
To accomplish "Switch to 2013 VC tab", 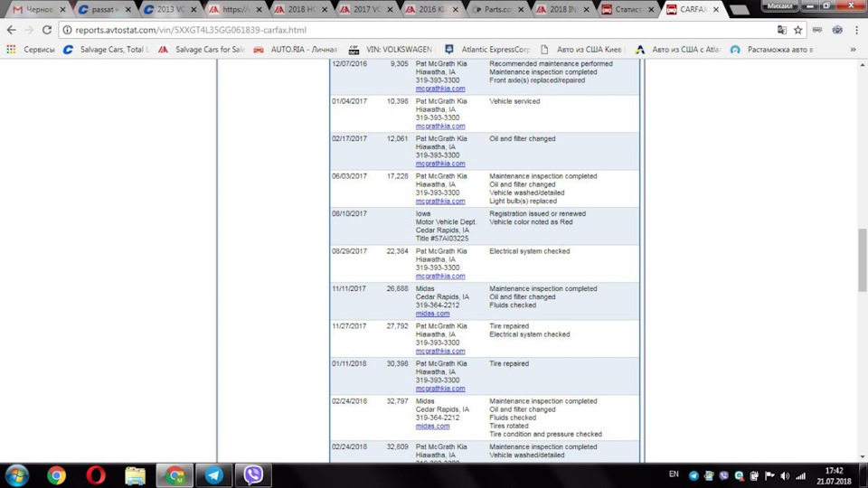I will click(168, 9).
